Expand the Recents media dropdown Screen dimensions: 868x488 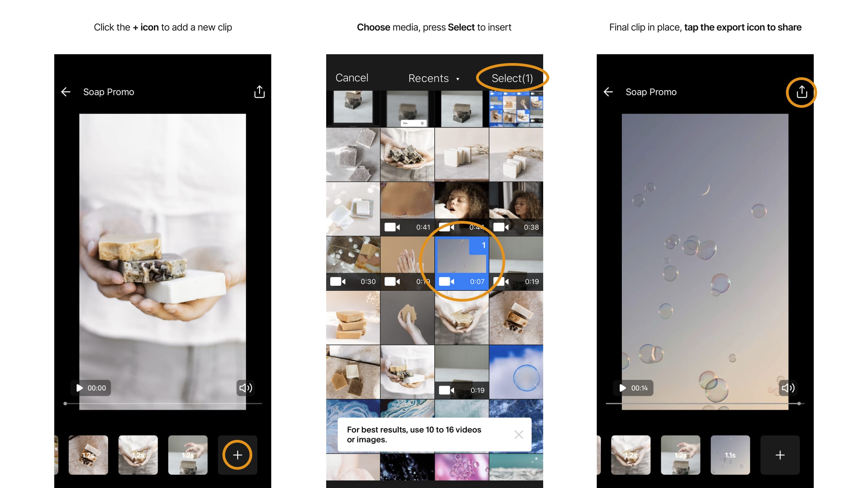pyautogui.click(x=434, y=77)
